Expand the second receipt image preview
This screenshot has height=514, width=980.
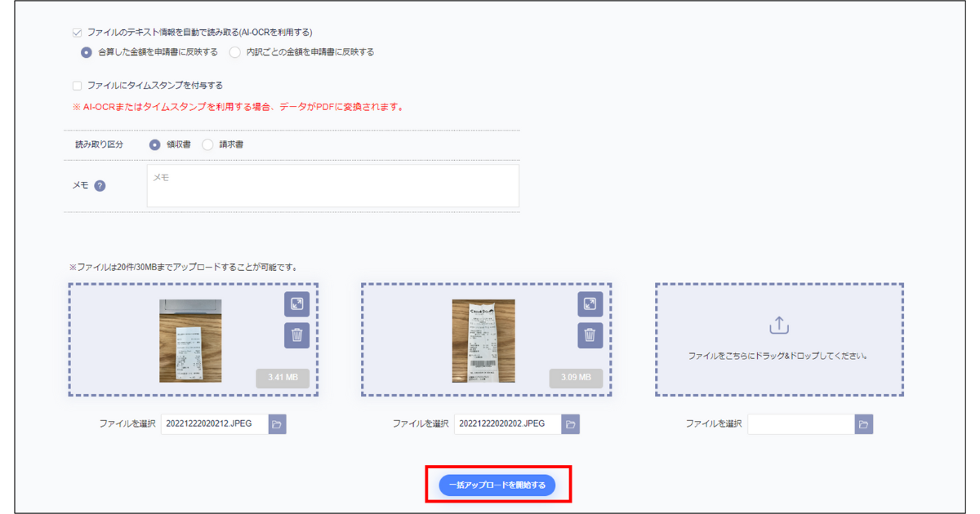coord(590,304)
